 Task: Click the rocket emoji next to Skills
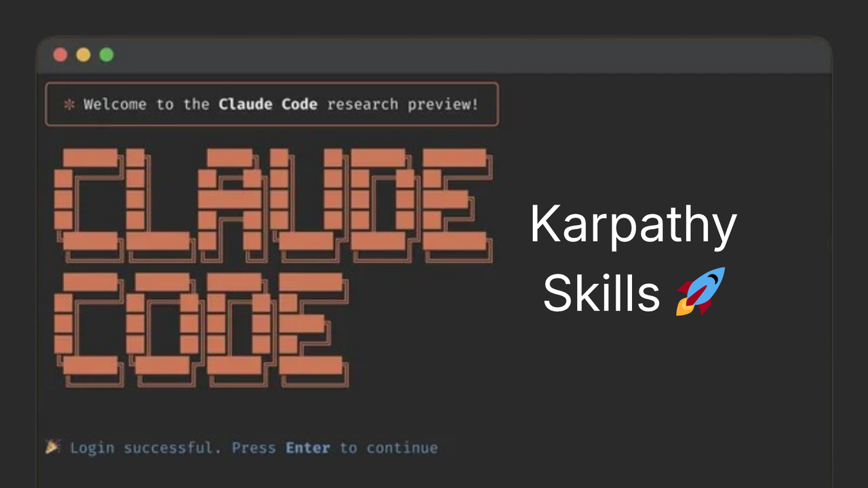point(701,291)
